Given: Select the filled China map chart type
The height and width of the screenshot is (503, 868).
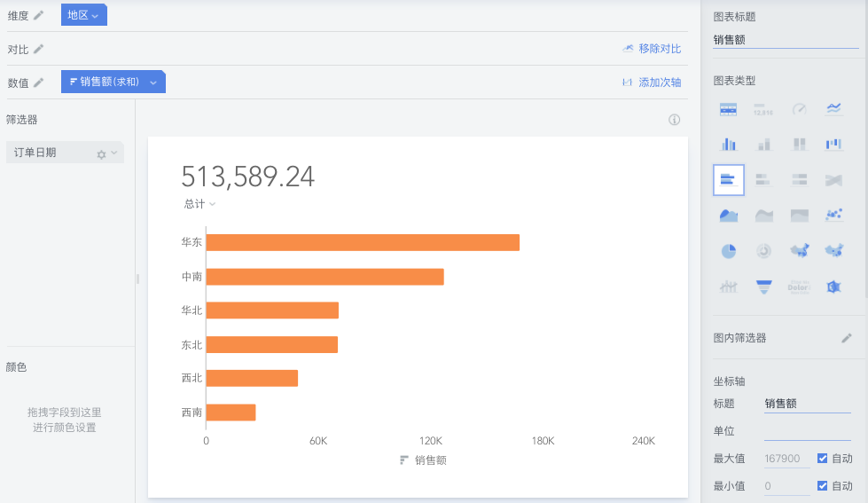Looking at the screenshot, I should 800,251.
